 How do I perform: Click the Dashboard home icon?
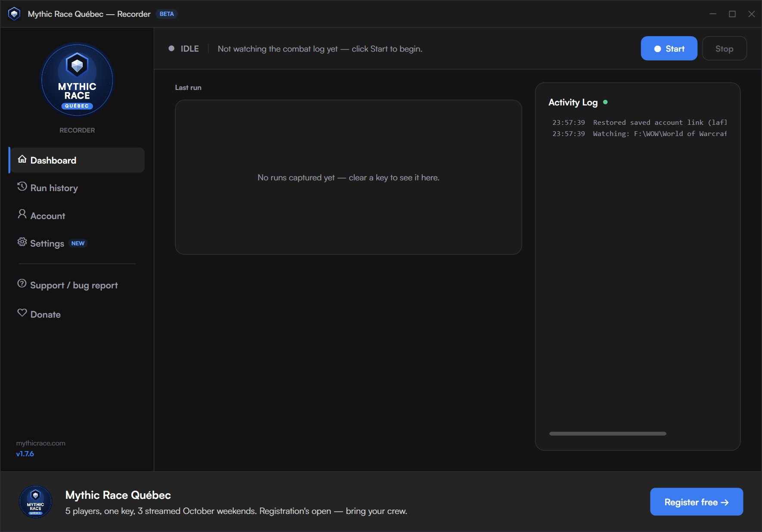tap(22, 160)
